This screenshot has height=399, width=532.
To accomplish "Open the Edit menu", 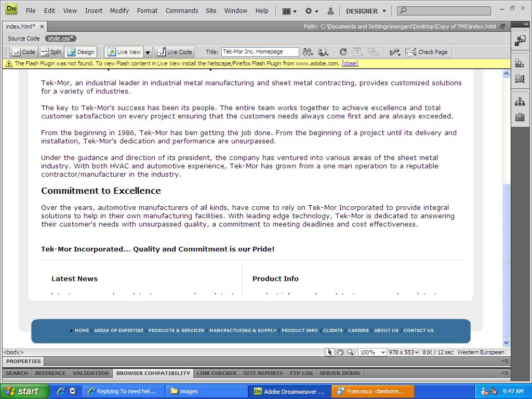I will tap(49, 11).
